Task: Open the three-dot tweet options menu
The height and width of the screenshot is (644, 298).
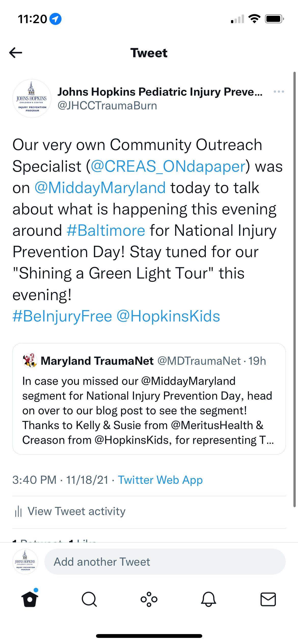Action: 279,92
